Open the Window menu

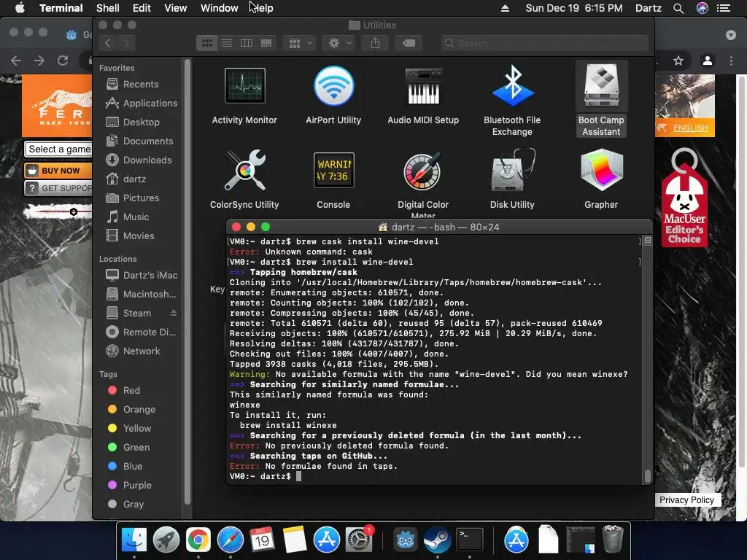click(x=219, y=8)
